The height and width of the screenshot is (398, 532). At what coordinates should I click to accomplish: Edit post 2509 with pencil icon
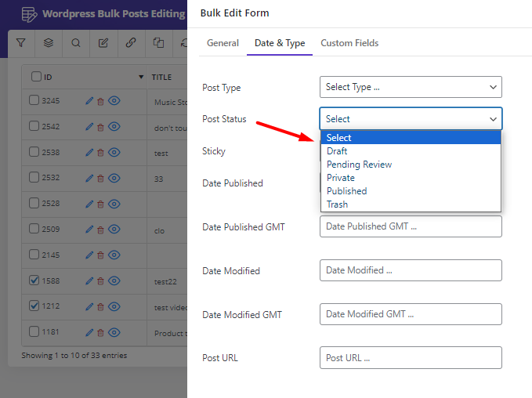coord(89,230)
